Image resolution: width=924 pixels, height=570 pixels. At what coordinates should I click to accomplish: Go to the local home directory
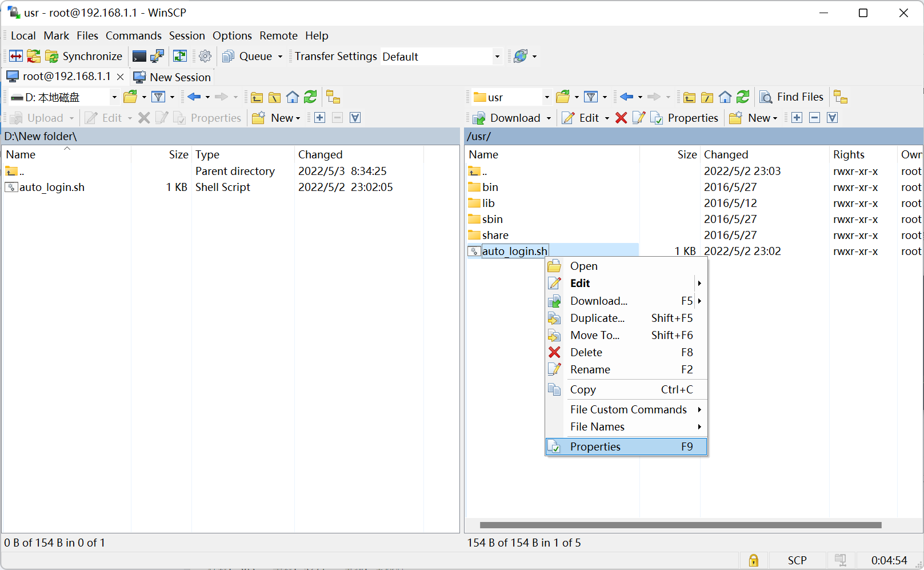293,97
